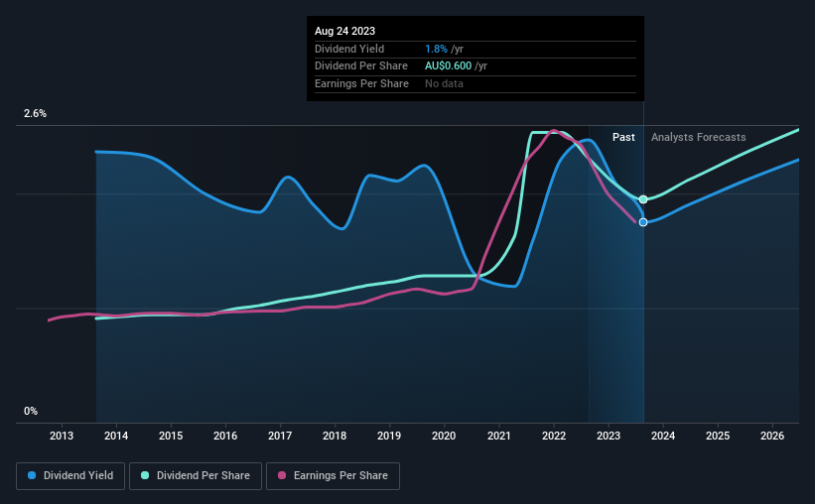815x504 pixels.
Task: Click the Aug 24 2023 tooltip date
Action: pos(344,31)
